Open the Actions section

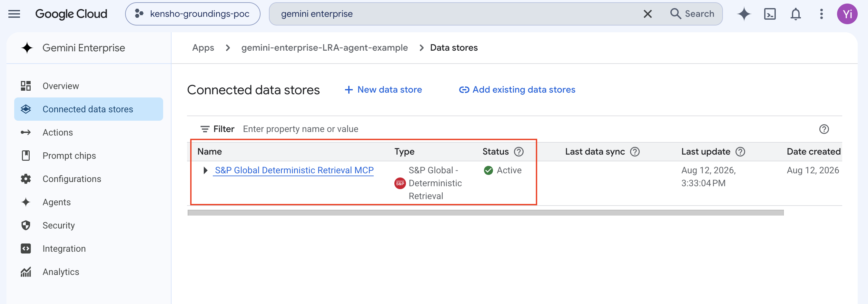(x=89, y=132)
